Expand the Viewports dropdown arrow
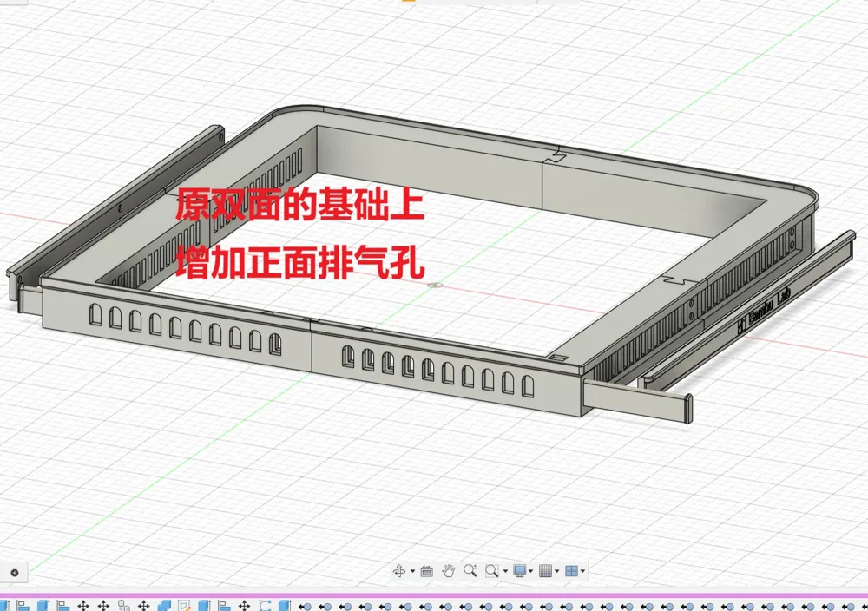 pos(582,571)
